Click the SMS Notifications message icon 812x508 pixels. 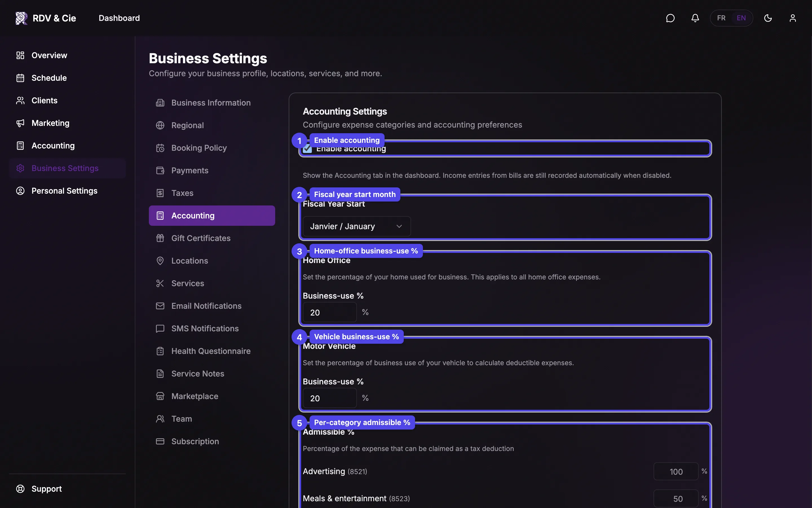160,329
